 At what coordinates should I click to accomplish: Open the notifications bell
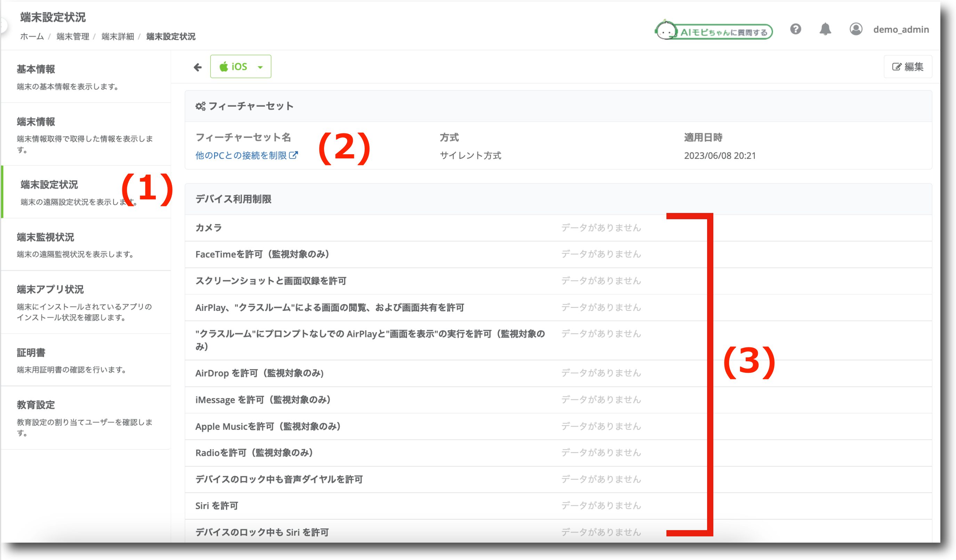pyautogui.click(x=825, y=29)
